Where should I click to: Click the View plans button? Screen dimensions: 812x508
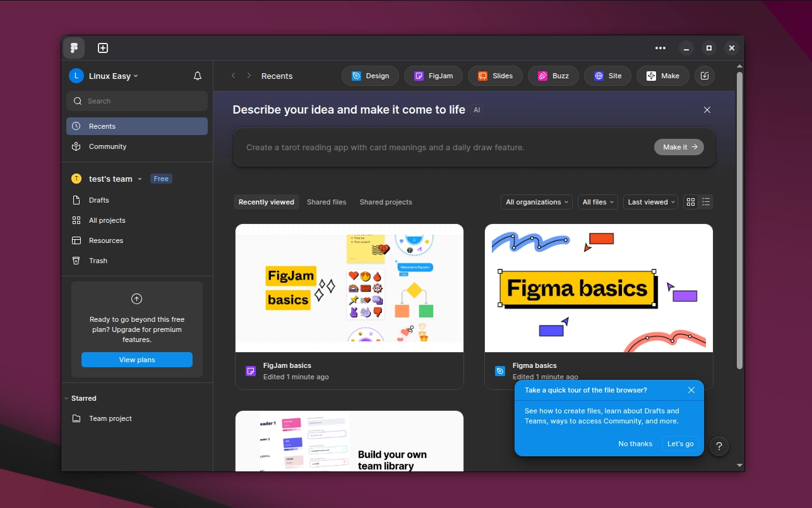(x=136, y=359)
